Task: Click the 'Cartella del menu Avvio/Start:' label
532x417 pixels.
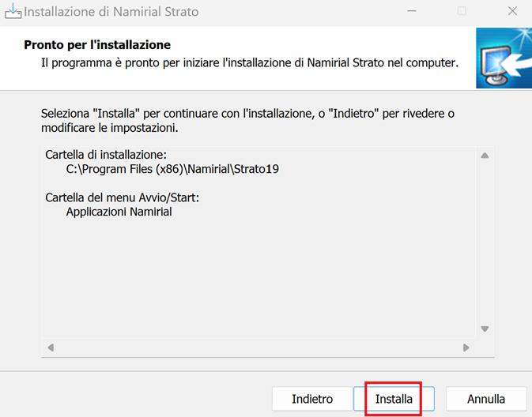Action: (x=122, y=197)
